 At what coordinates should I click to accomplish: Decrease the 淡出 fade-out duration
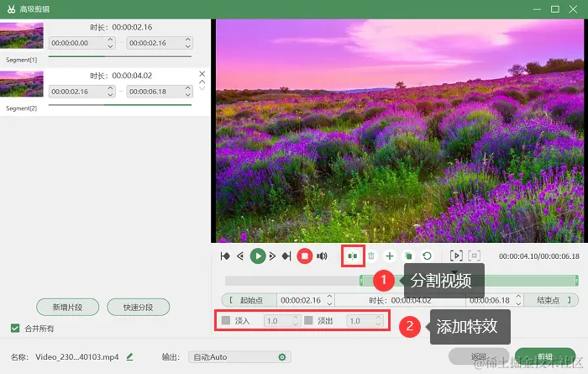pos(379,324)
